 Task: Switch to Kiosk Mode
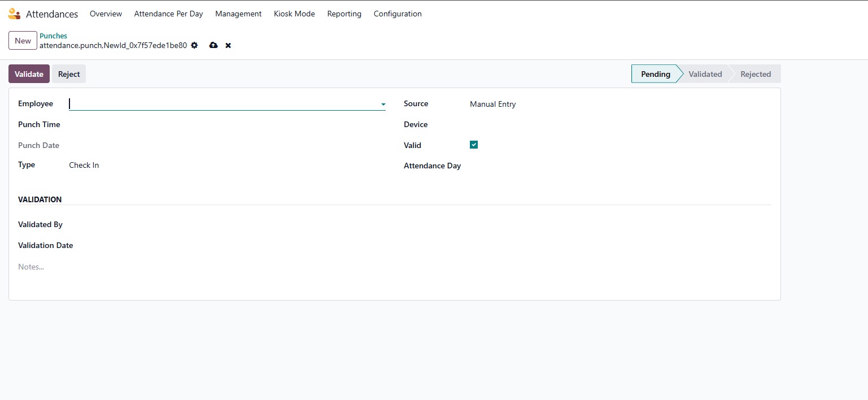point(294,14)
